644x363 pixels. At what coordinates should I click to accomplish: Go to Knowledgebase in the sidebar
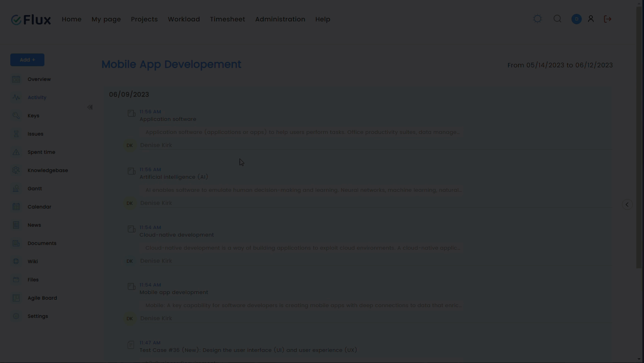point(48,170)
